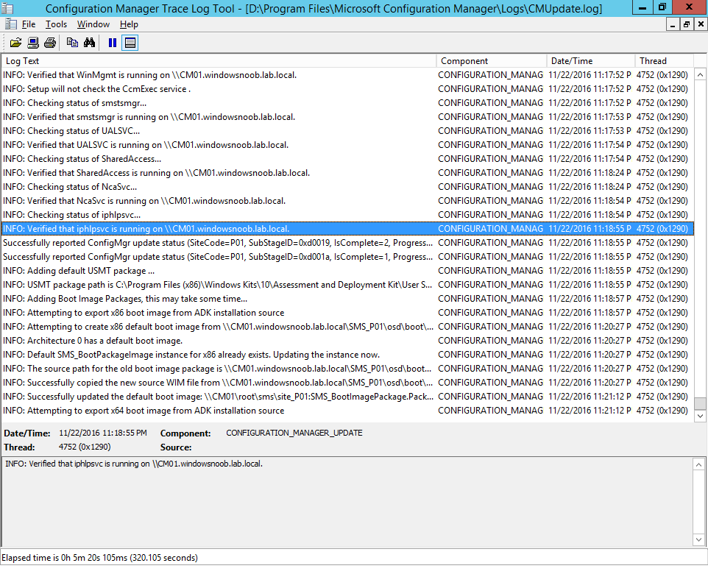Click the Open log file toolbar icon
The width and height of the screenshot is (708, 588).
[15, 43]
